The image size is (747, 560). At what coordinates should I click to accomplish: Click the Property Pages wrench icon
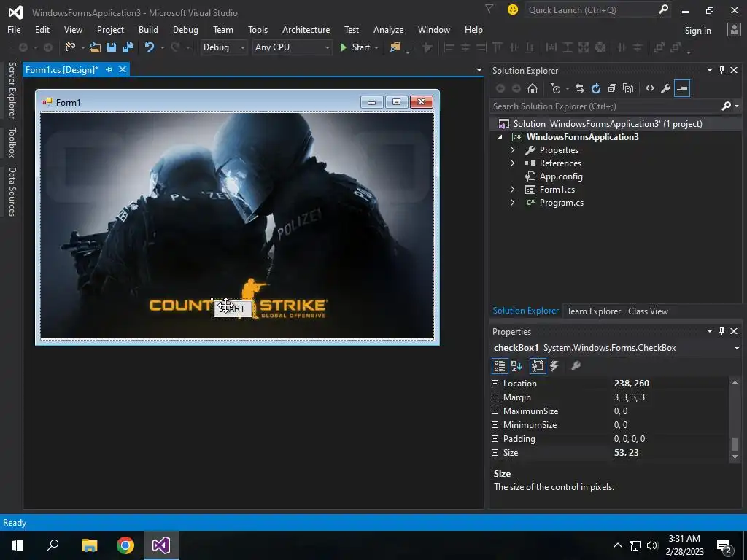(x=576, y=366)
